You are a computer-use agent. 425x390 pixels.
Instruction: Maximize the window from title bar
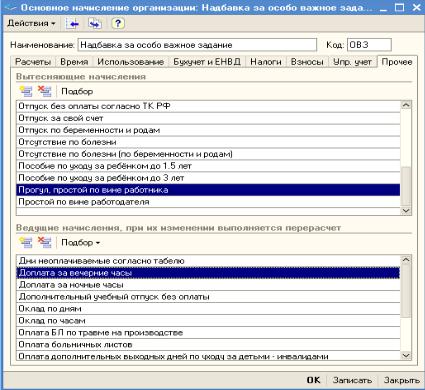pyautogui.click(x=400, y=7)
